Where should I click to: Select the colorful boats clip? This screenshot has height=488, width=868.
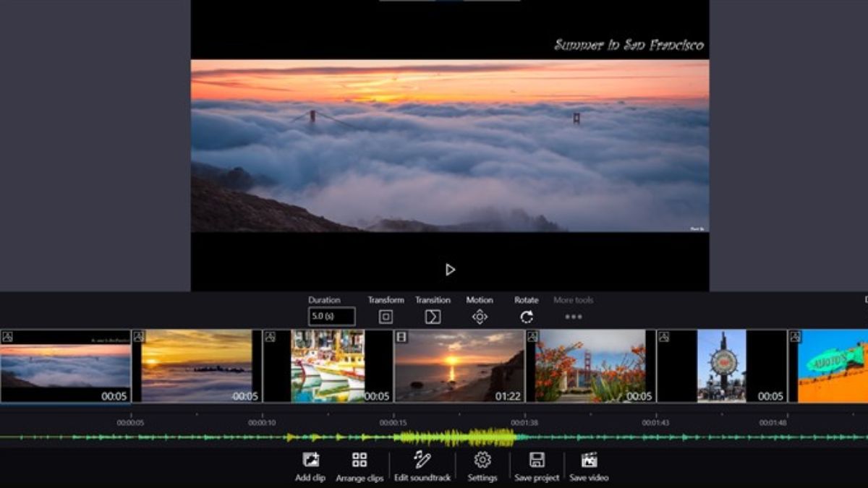pos(325,365)
